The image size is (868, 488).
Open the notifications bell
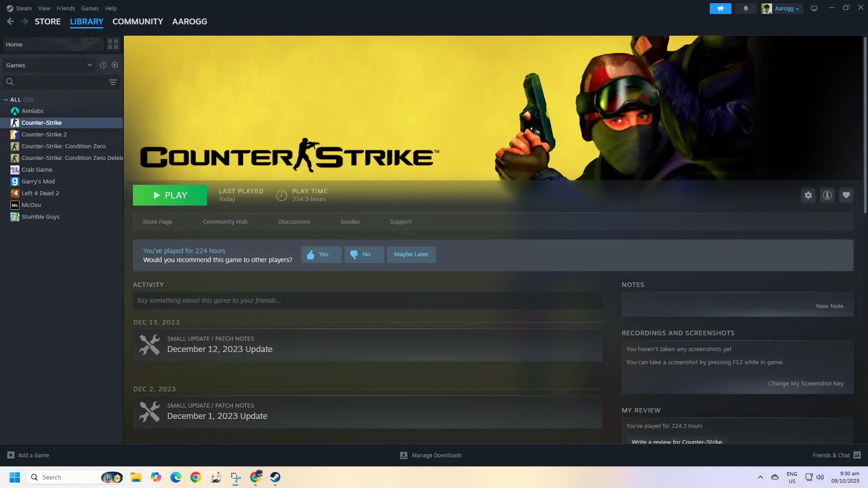745,9
